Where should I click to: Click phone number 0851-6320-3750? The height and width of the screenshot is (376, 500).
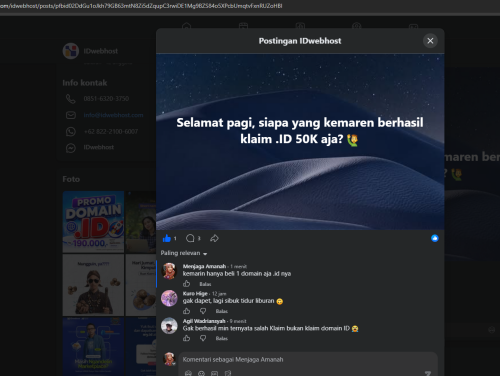[106, 99]
